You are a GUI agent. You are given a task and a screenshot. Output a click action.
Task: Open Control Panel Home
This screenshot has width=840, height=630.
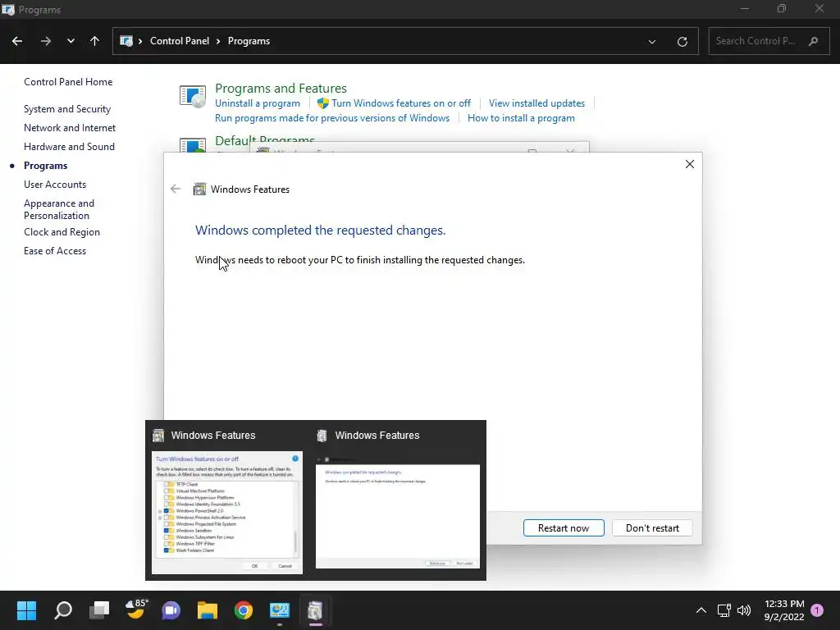[68, 82]
